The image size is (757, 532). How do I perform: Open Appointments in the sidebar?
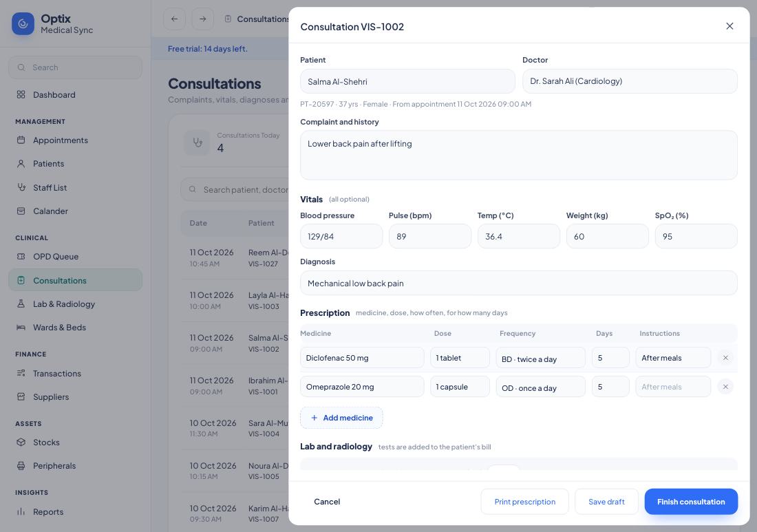75,140
